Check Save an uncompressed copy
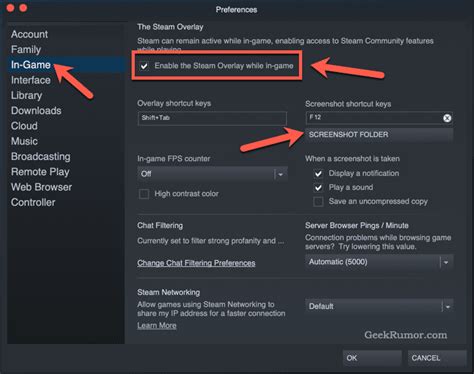Viewport: 474px width, 374px height. tap(318, 201)
